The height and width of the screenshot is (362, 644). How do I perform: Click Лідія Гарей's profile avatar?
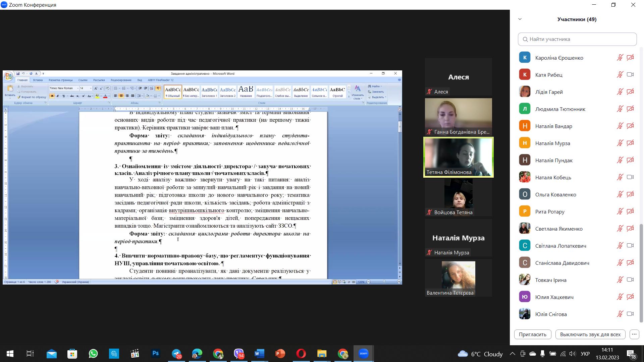pos(525,92)
